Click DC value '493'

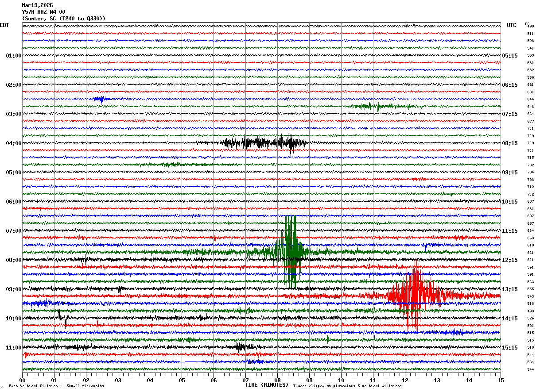(x=530, y=311)
